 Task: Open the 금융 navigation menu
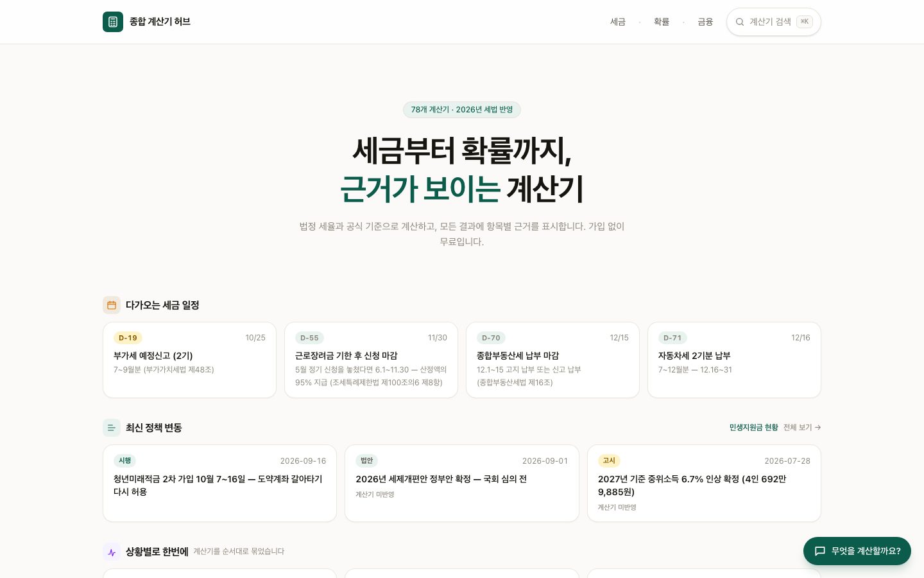point(705,22)
